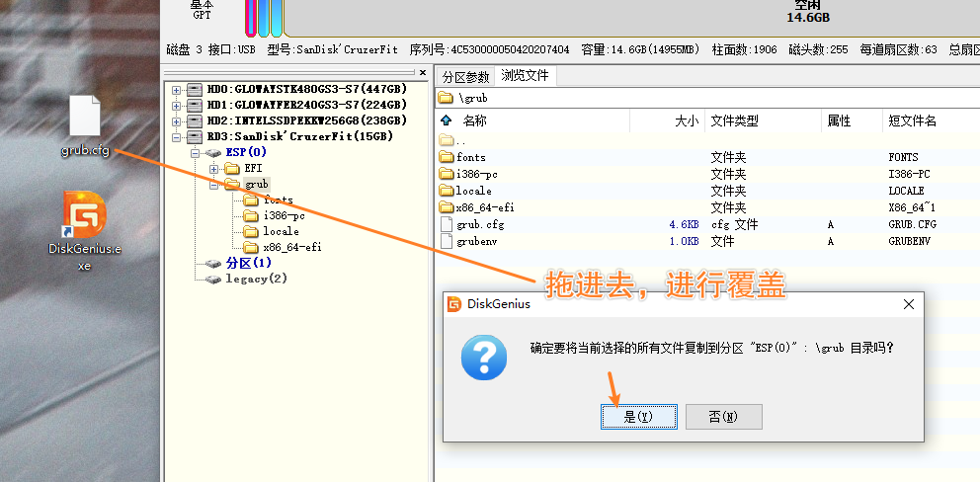Click the HD1 disk drive icon
The width and height of the screenshot is (980, 482).
[195, 105]
